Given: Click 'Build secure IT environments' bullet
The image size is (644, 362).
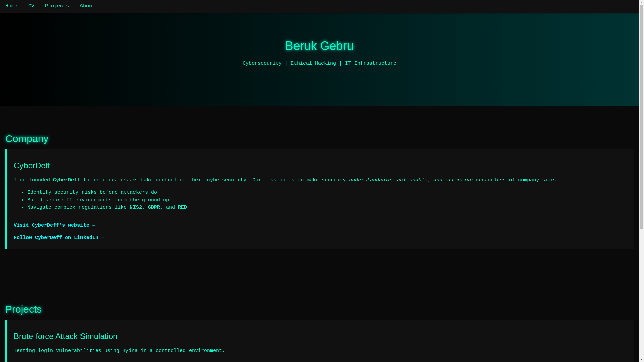Looking at the screenshot, I should click(98, 200).
